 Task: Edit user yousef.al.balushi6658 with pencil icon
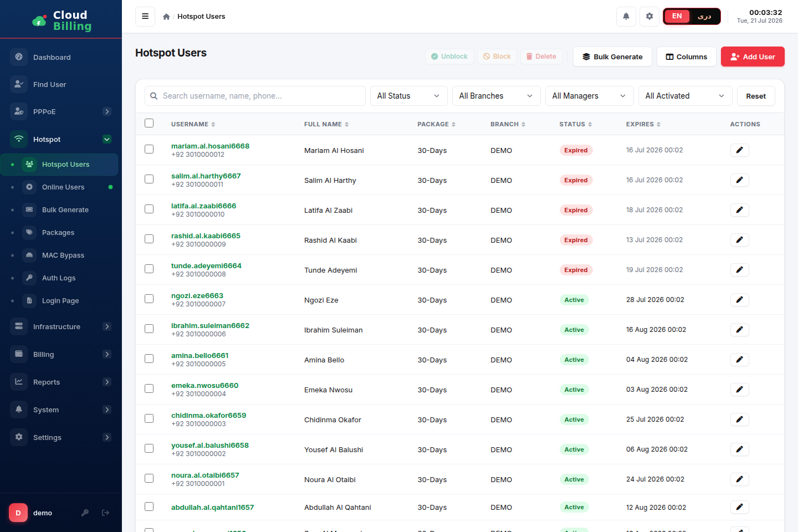tap(739, 449)
